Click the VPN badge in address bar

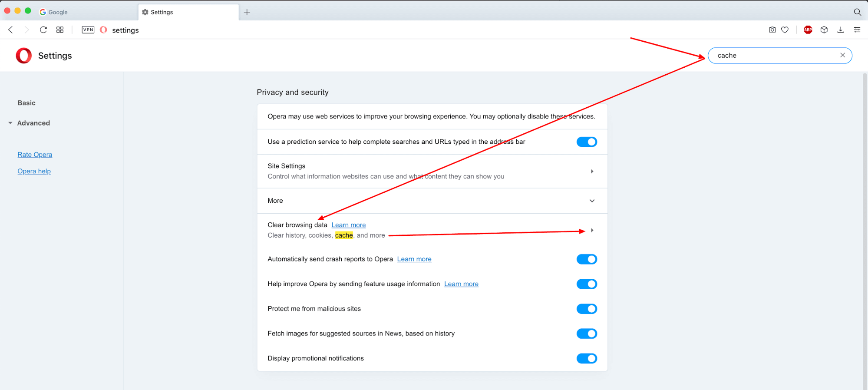[x=88, y=30]
